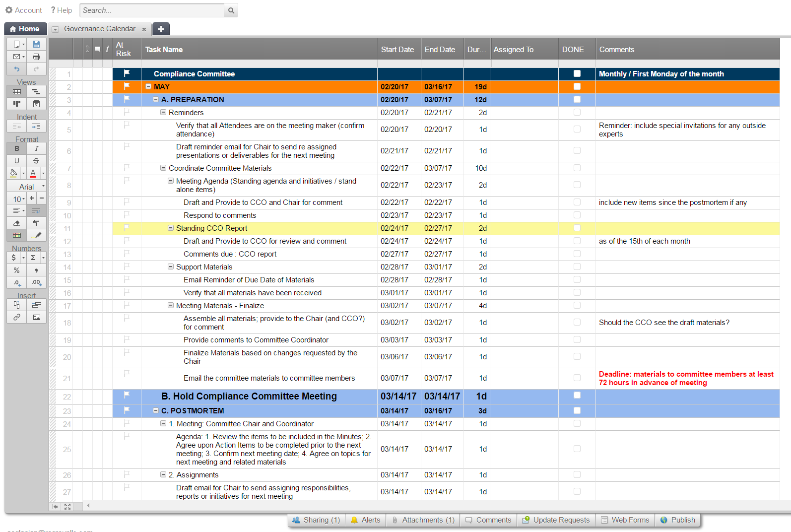Click the Save sheet icon

pos(36,44)
